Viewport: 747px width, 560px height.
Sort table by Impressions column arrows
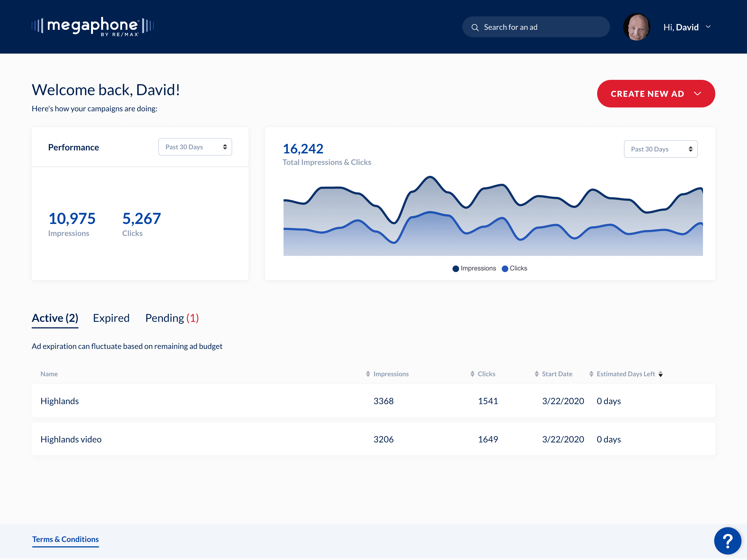(368, 374)
